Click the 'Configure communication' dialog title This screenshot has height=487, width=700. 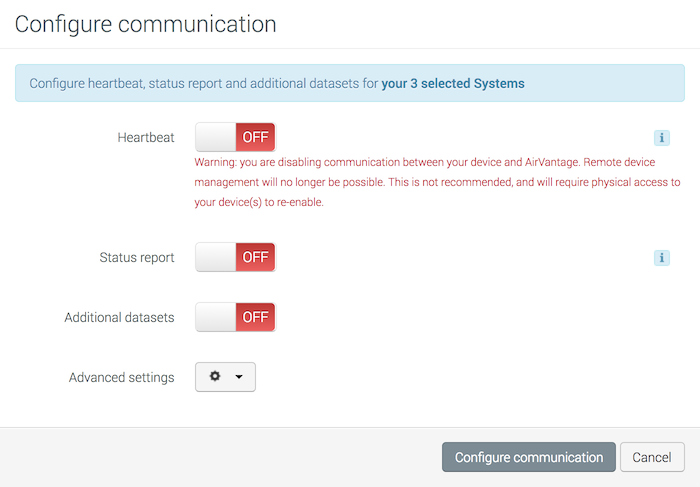[x=146, y=24]
